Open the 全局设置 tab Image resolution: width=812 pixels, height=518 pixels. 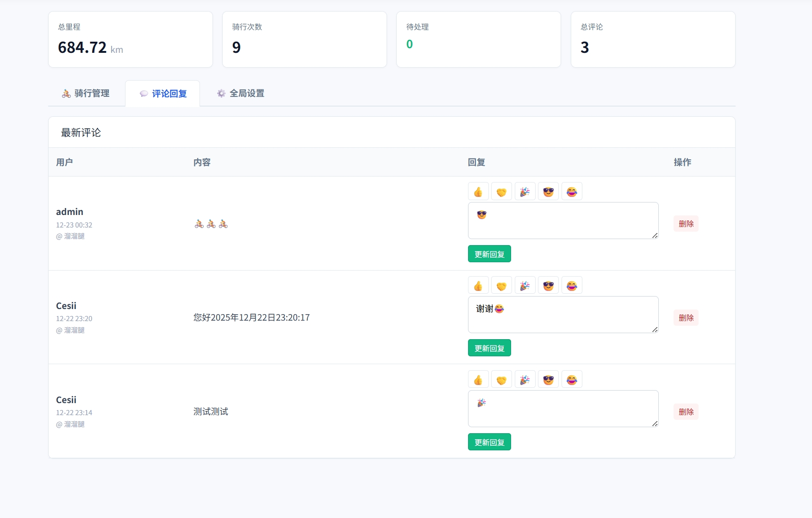[241, 94]
